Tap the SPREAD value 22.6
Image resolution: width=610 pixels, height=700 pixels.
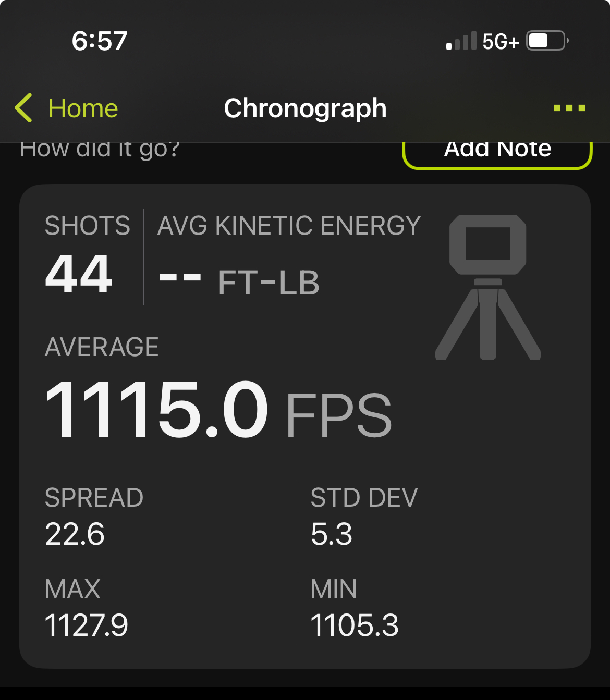[75, 534]
